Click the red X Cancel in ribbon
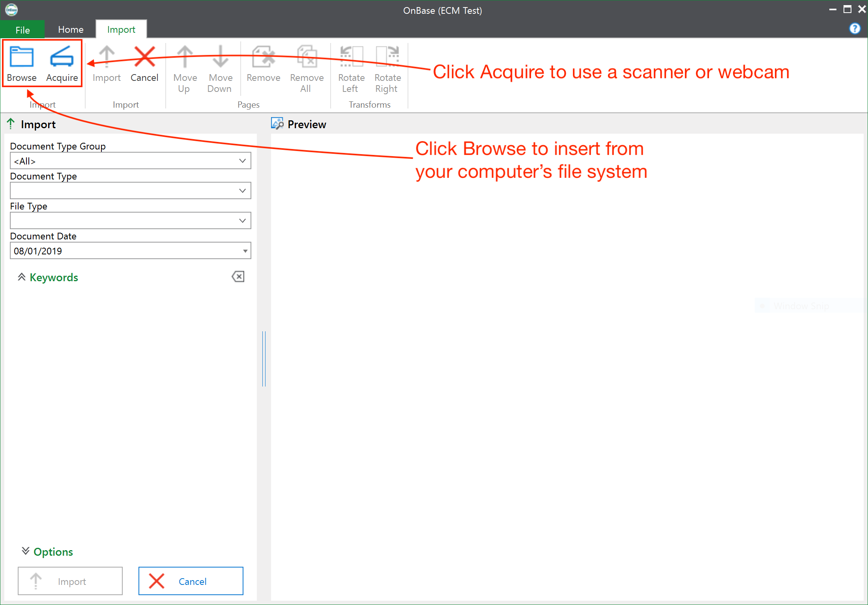 [x=144, y=57]
